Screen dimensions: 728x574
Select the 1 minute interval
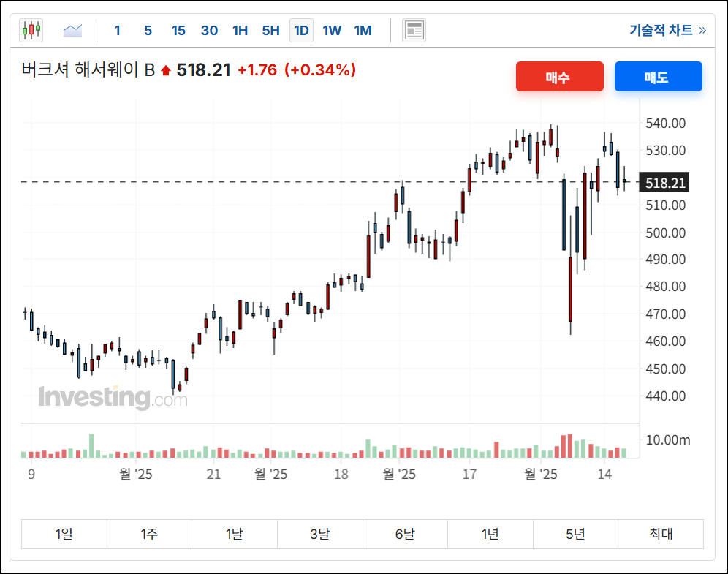(118, 31)
